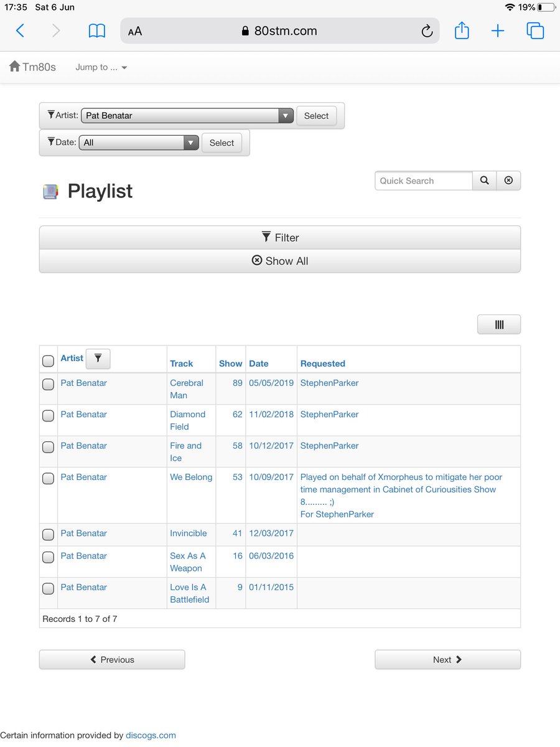The width and height of the screenshot is (560, 747).
Task: Tap the battery indicator in status bar
Action: click(546, 7)
